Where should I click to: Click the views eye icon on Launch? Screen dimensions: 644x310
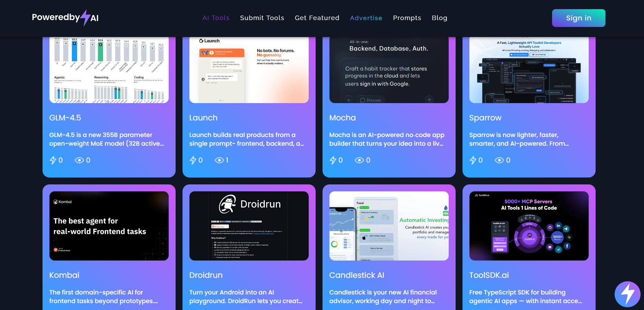[x=220, y=160]
